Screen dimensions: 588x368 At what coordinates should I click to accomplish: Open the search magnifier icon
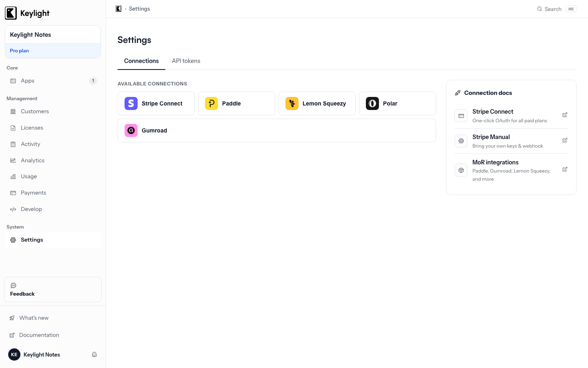click(539, 9)
